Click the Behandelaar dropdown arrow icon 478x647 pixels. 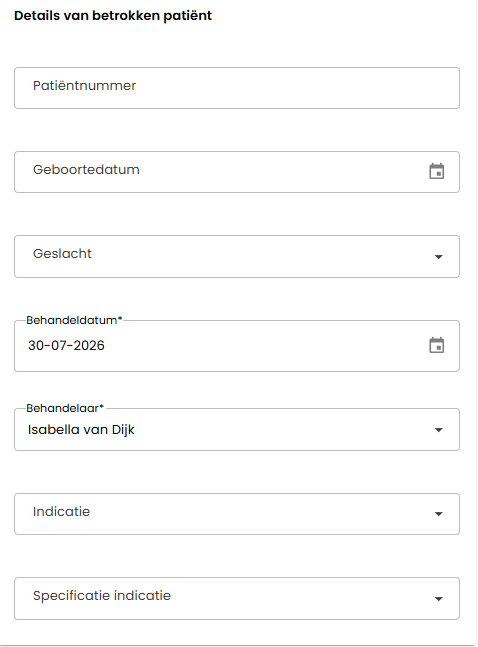tap(438, 430)
